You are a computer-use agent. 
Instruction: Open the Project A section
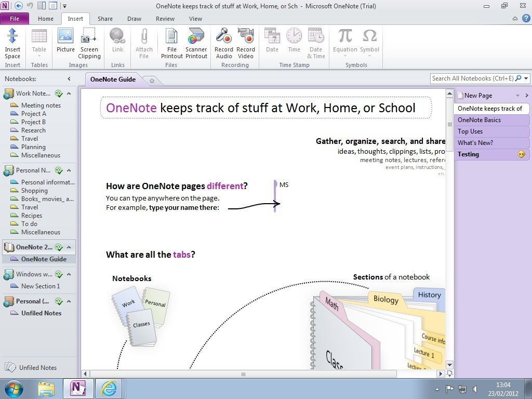coord(28,114)
